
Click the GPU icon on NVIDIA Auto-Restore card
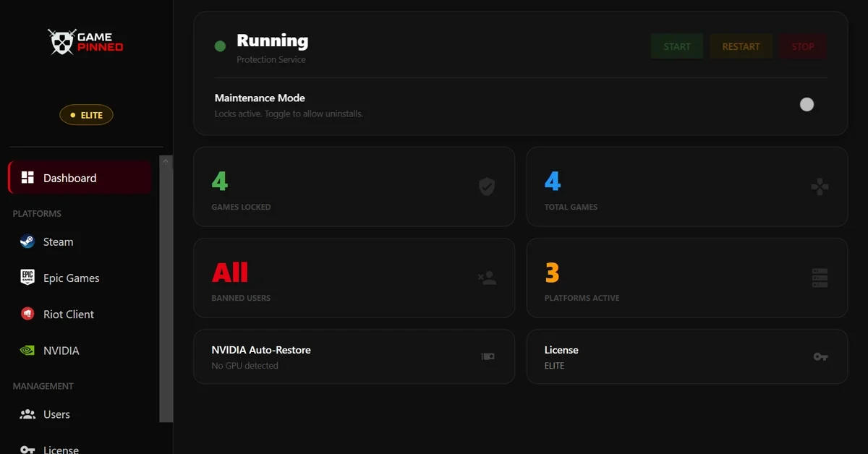[x=488, y=356]
